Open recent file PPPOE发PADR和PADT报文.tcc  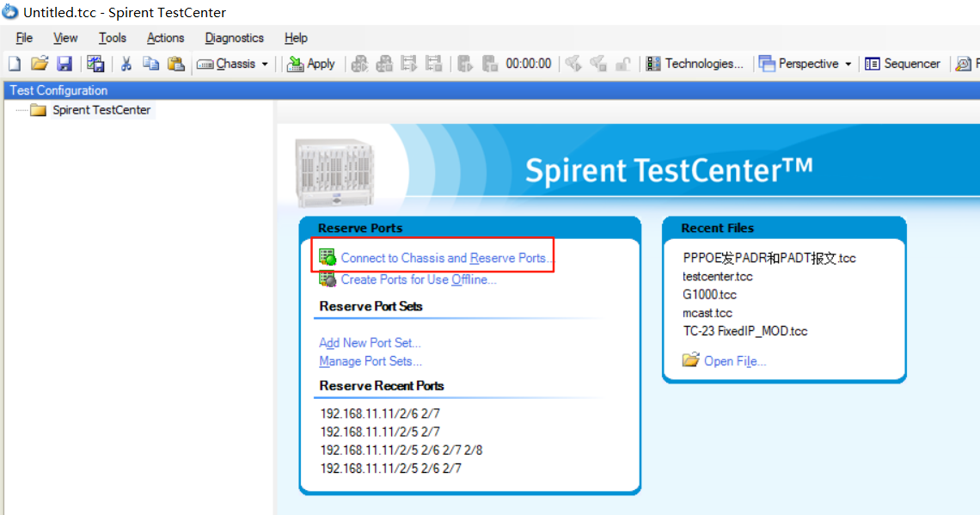click(769, 258)
